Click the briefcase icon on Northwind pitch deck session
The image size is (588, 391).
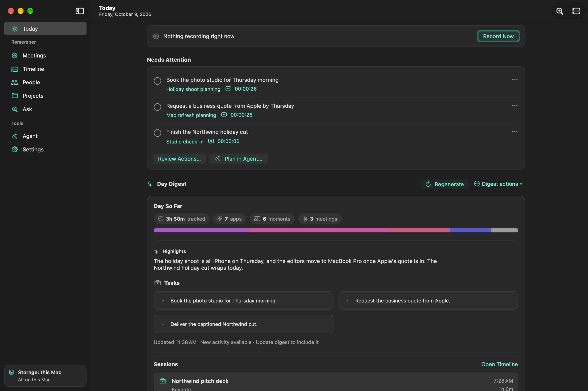click(163, 381)
